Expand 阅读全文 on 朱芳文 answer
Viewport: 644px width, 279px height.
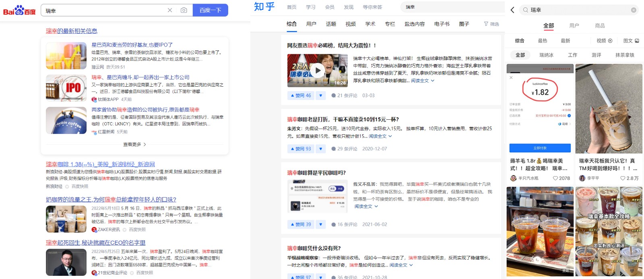pyautogui.click(x=380, y=136)
